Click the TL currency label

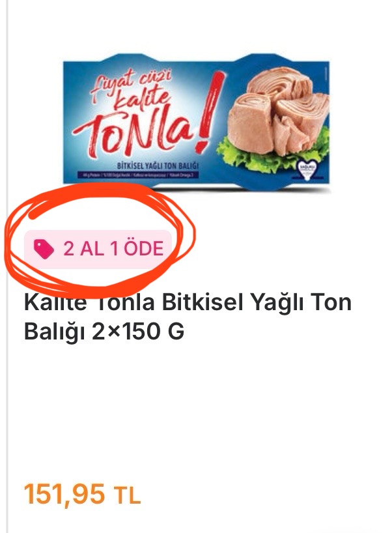(x=127, y=496)
